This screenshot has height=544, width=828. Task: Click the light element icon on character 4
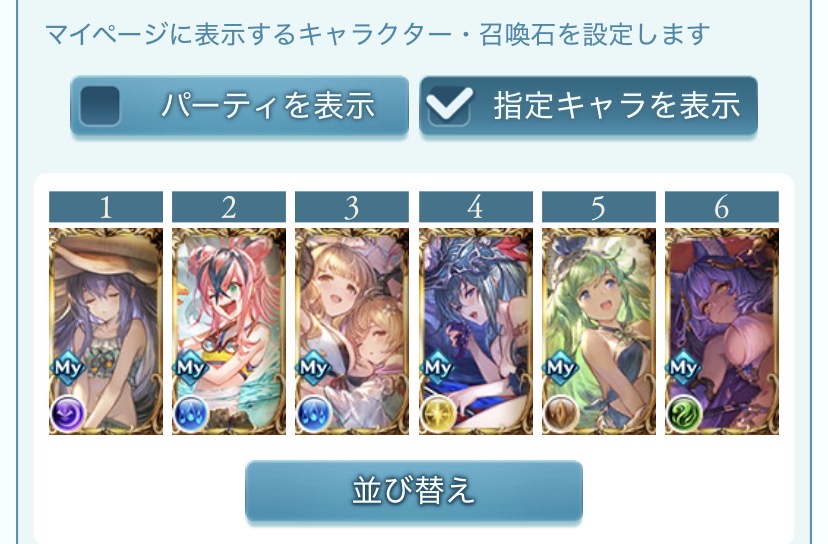coord(438,414)
